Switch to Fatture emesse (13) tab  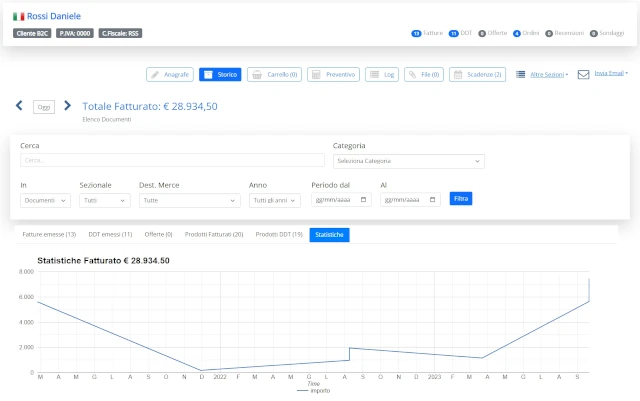click(x=49, y=234)
